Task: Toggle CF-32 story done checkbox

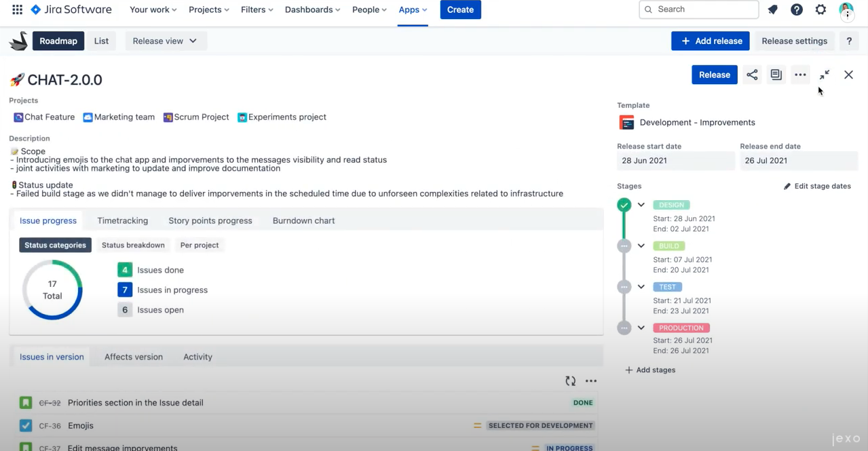Action: click(25, 402)
